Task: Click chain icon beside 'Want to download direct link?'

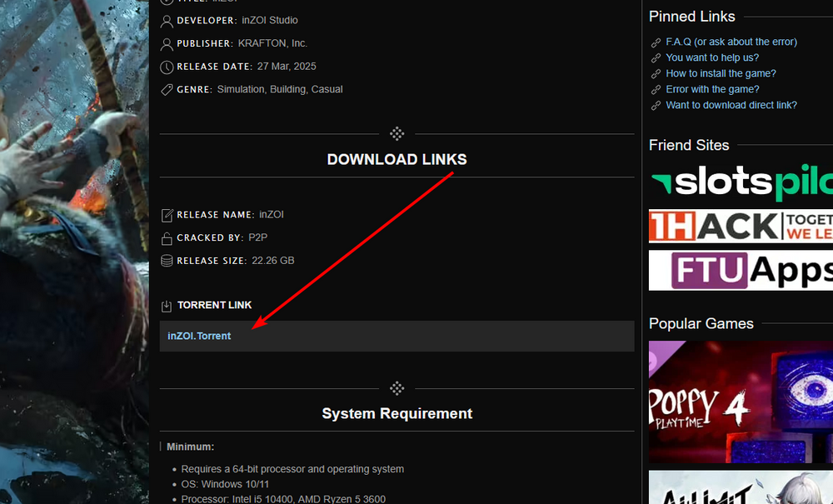Action: (x=656, y=106)
